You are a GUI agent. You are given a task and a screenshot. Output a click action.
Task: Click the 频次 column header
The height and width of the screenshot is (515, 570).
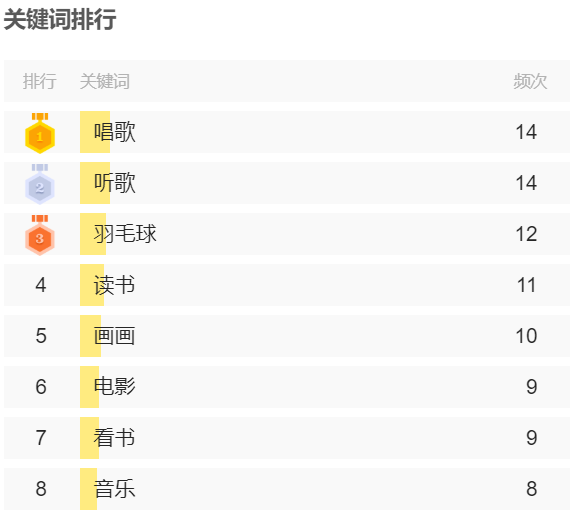(530, 81)
